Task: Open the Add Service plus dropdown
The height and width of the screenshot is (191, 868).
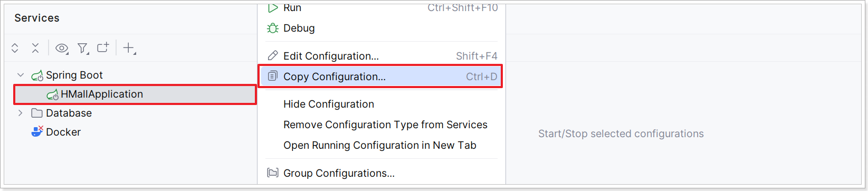Action: pos(129,49)
